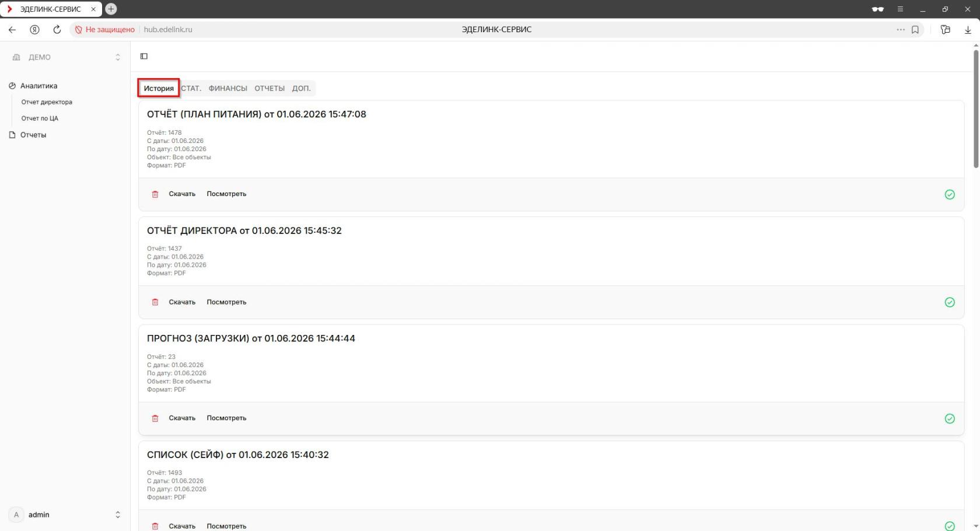Click the admin avatar circle
This screenshot has width=980, height=531.
[x=16, y=515]
